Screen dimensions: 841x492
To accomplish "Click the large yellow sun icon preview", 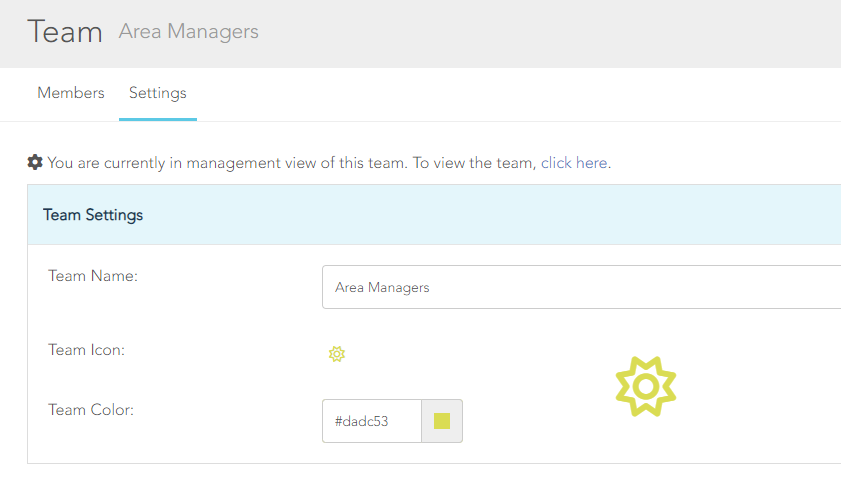I will (646, 386).
